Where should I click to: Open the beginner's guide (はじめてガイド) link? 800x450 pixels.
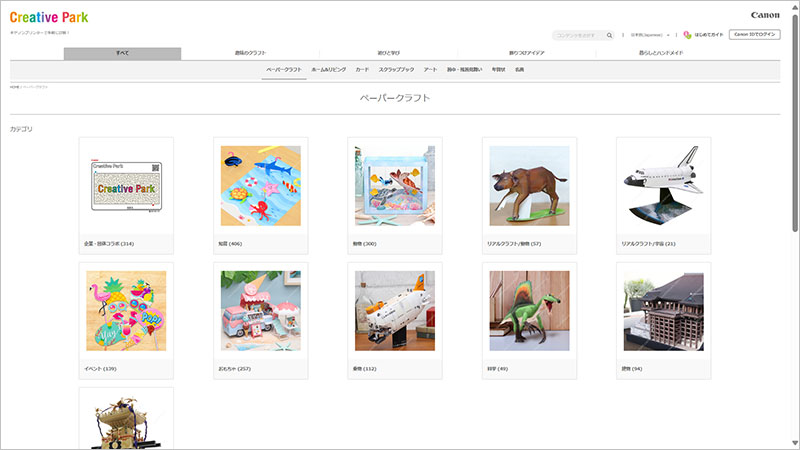[x=709, y=35]
